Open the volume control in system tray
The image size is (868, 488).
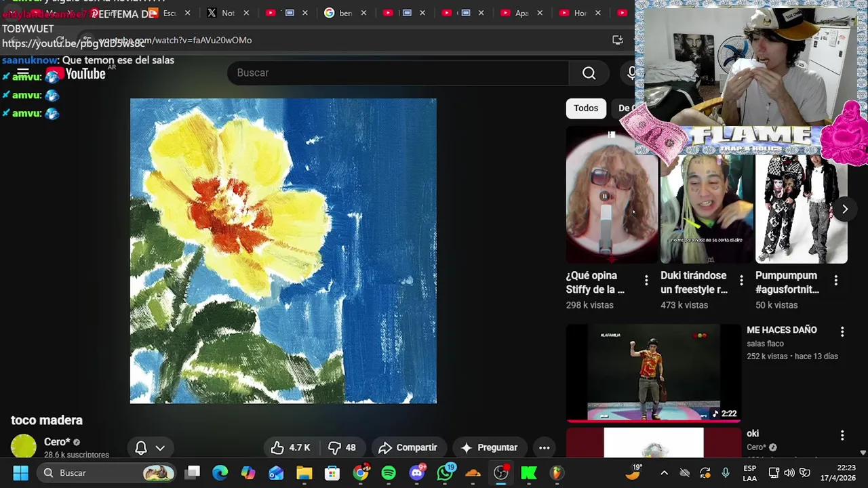tap(789, 473)
